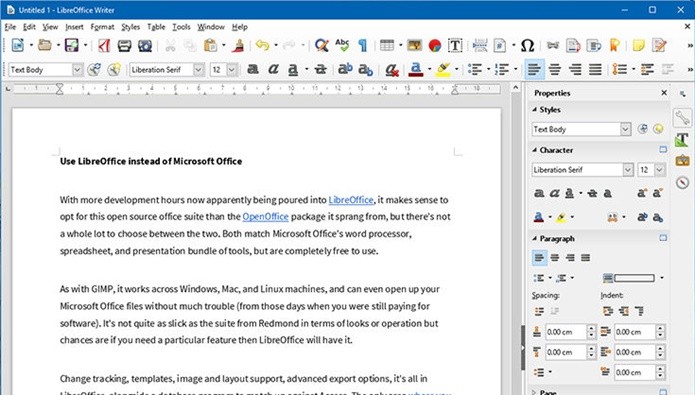This screenshot has height=395, width=695.
Task: Open the Tools menu
Action: coord(181,27)
